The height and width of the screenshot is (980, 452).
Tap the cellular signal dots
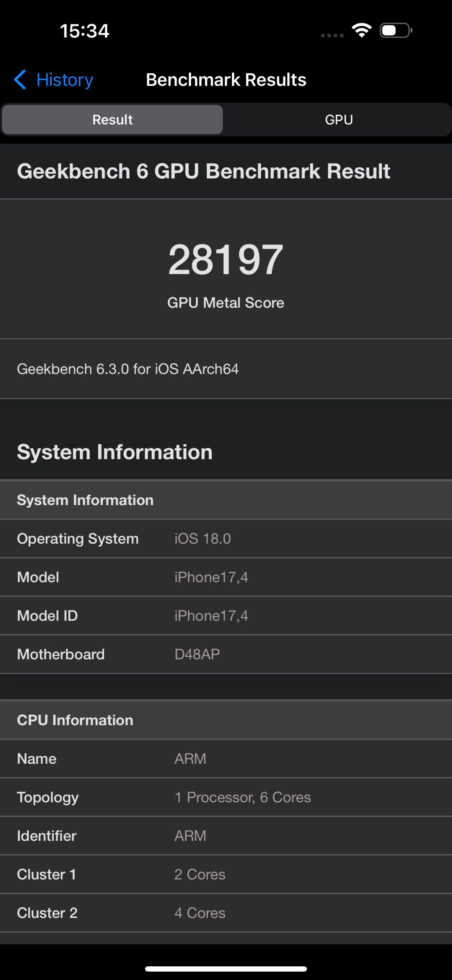pyautogui.click(x=332, y=36)
